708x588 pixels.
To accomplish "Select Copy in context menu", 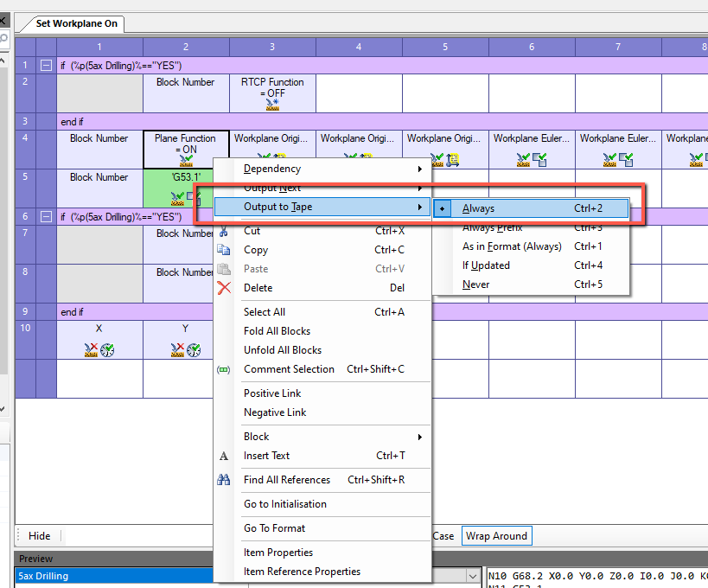I will pyautogui.click(x=322, y=250).
